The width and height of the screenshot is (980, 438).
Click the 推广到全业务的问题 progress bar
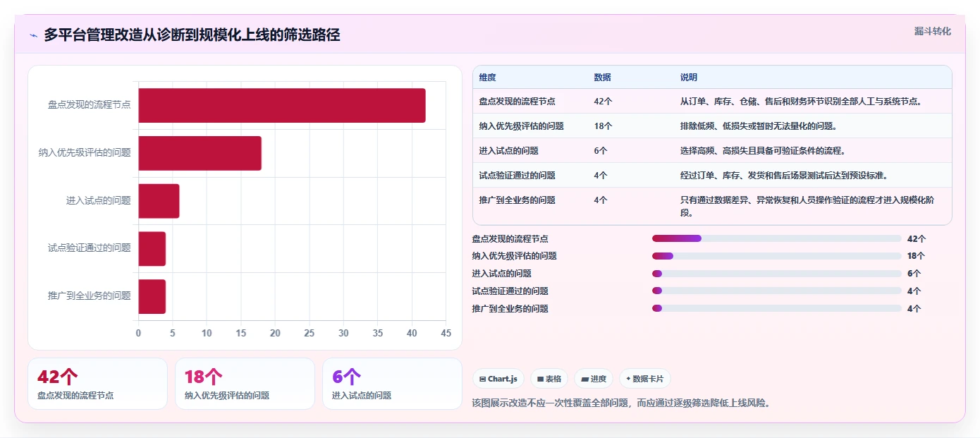pyautogui.click(x=777, y=308)
